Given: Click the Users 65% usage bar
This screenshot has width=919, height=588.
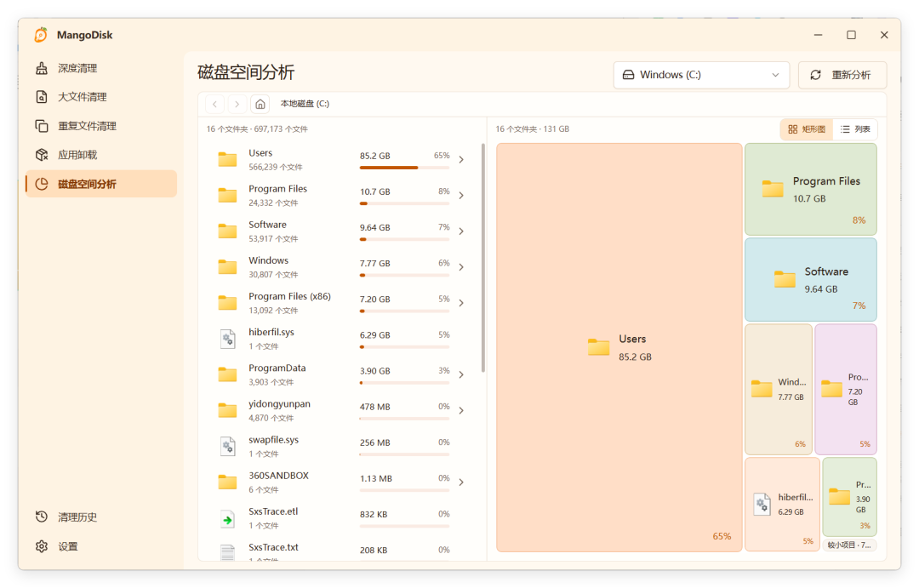Looking at the screenshot, I should point(404,168).
